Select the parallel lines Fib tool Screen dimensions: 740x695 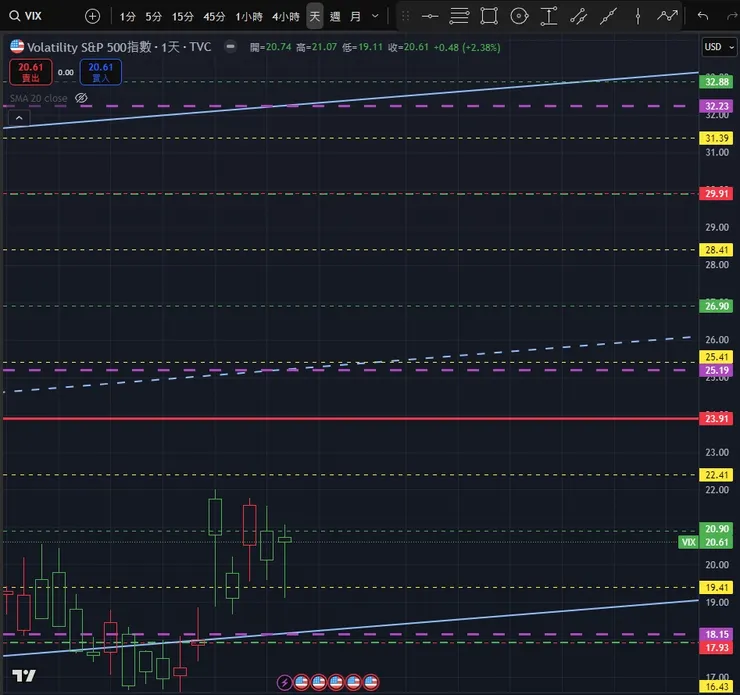point(459,17)
